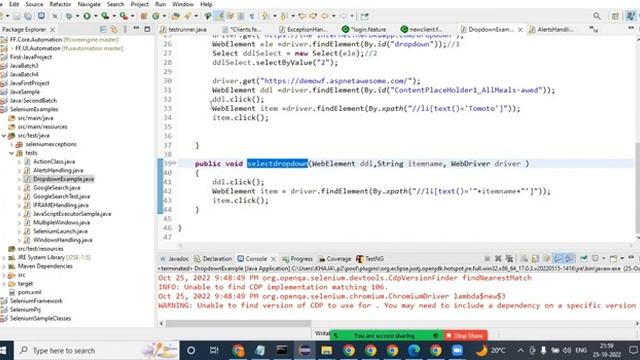Open File Explorer from the taskbar
This screenshot has width=640, height=360.
[x=327, y=351]
